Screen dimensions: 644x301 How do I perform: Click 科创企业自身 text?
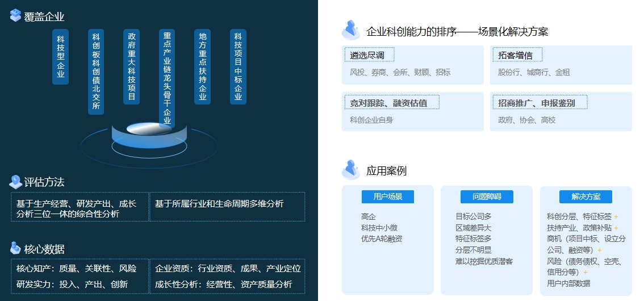click(x=371, y=120)
